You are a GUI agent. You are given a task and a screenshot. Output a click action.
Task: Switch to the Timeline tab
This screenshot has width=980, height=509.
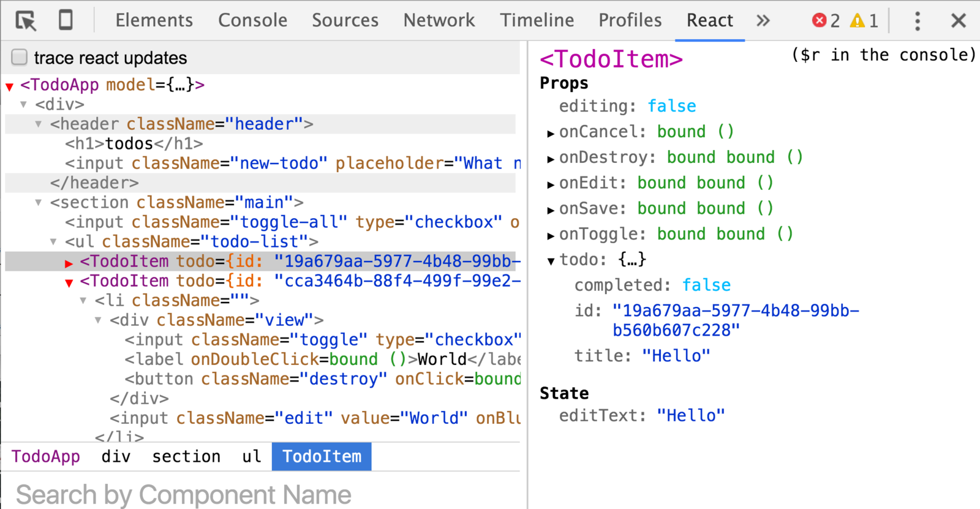[x=537, y=20]
